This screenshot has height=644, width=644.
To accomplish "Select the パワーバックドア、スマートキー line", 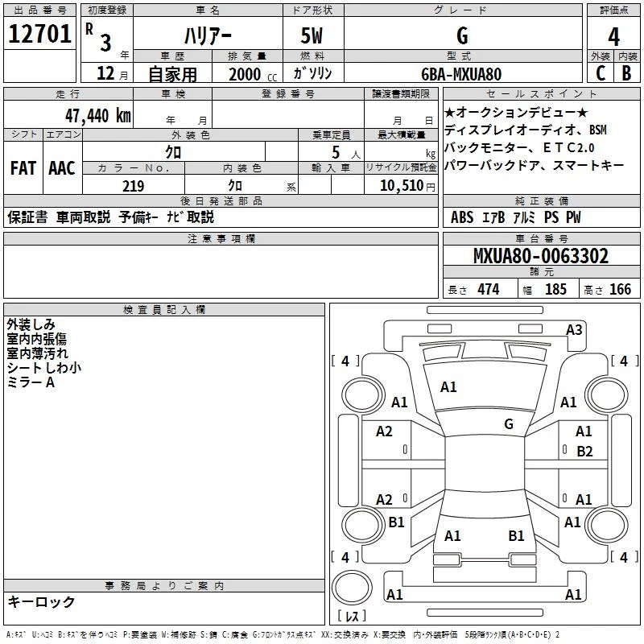I will pos(534,165).
